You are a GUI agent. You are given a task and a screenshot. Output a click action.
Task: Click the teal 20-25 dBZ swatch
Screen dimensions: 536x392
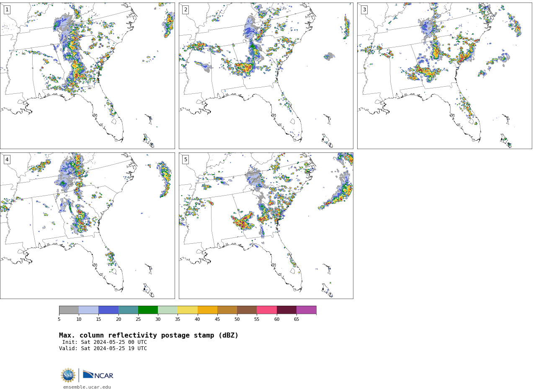coord(128,310)
